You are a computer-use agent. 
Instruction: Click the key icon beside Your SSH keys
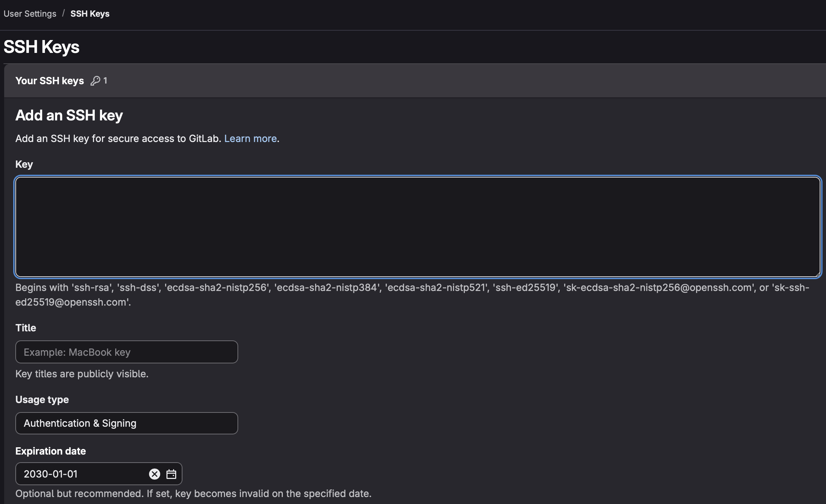[95, 81]
